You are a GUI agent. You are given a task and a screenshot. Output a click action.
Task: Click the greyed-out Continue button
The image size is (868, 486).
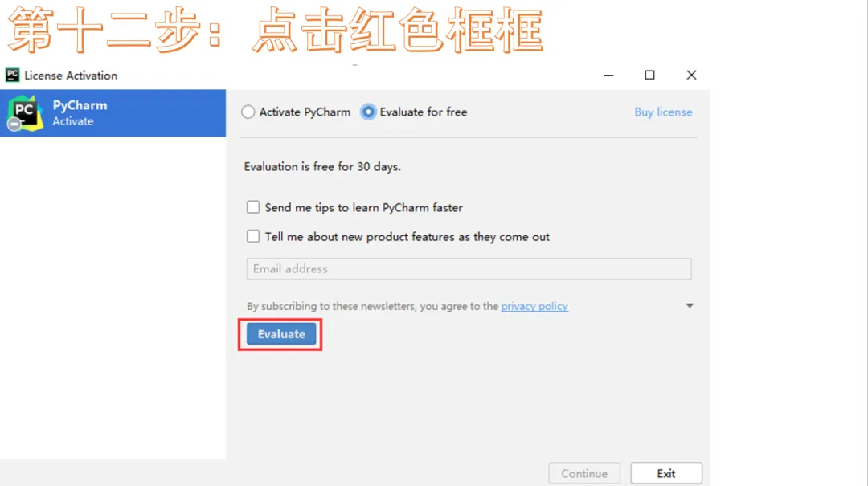click(584, 473)
